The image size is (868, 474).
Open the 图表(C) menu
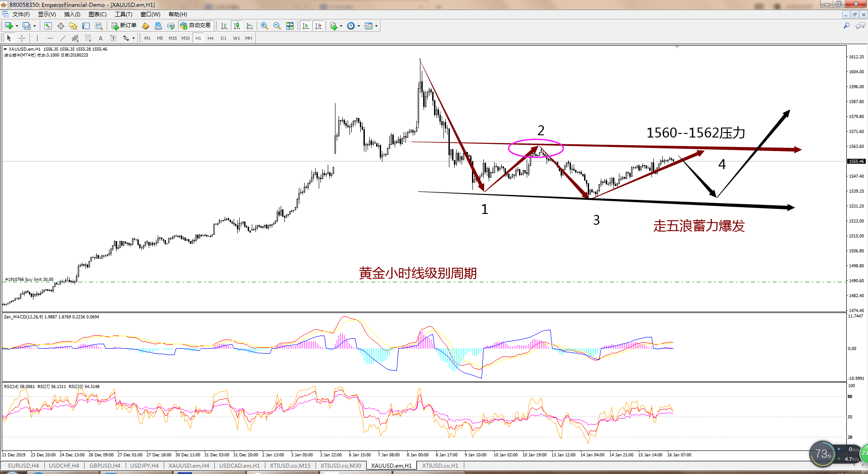tap(97, 14)
